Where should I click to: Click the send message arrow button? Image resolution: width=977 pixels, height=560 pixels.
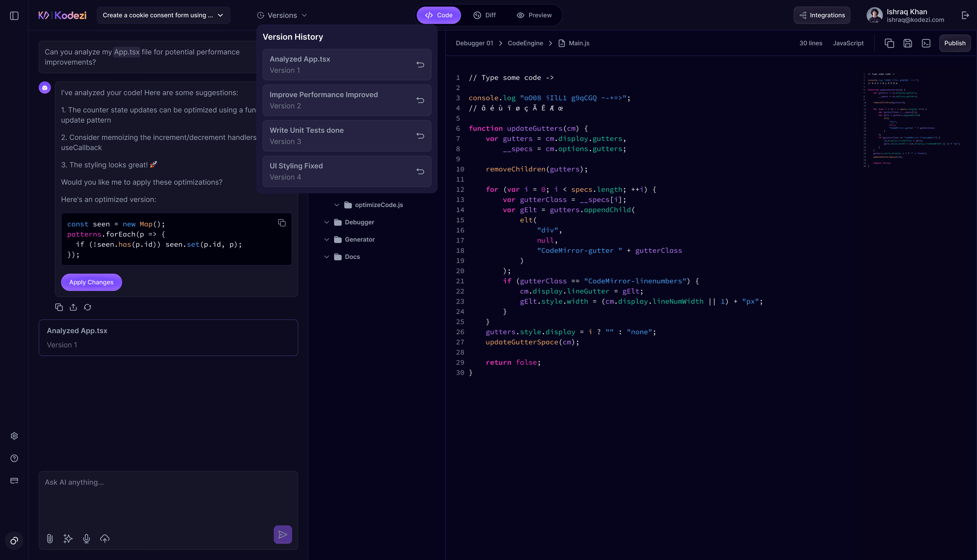click(x=282, y=535)
